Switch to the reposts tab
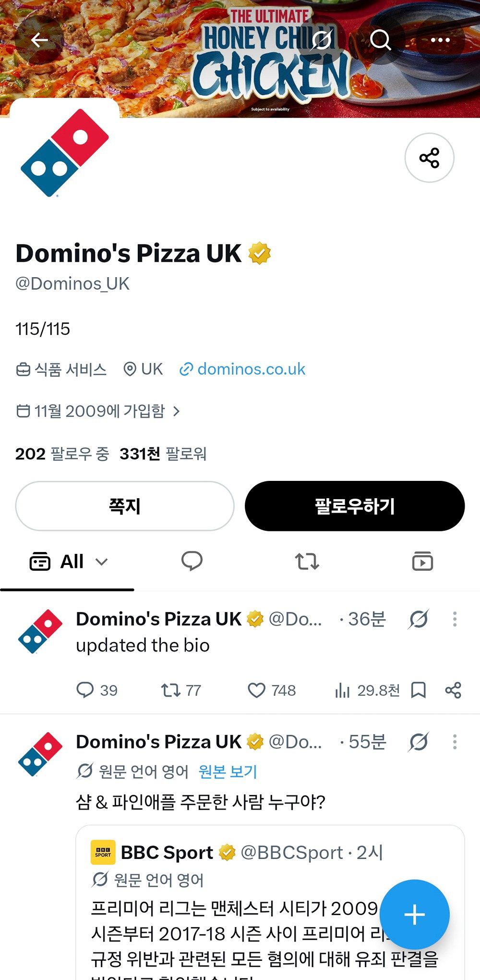This screenshot has width=480, height=980. point(307,561)
